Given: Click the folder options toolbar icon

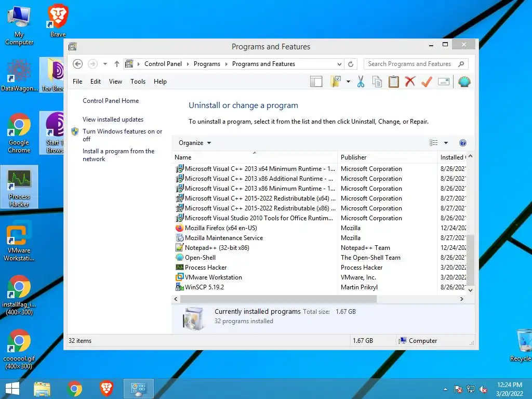Looking at the screenshot, I should 335,82.
